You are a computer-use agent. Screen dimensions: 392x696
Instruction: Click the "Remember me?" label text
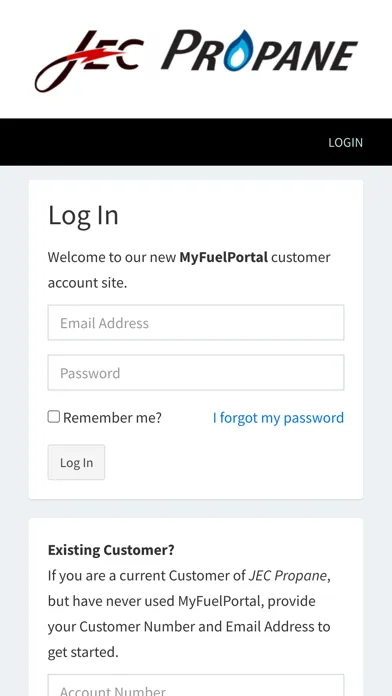pyautogui.click(x=112, y=418)
